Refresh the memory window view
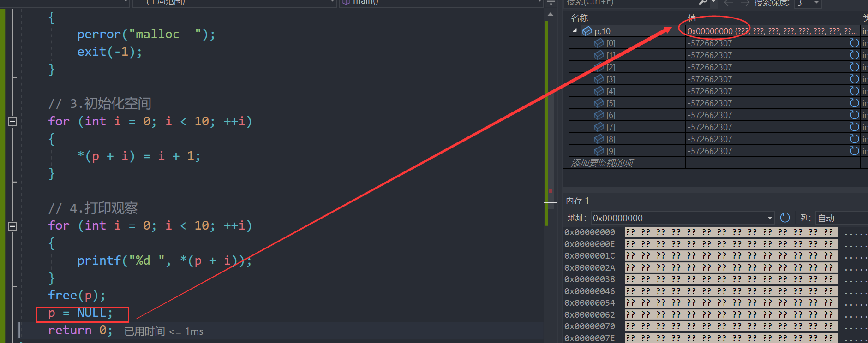Screen dimensions: 868x343 click(x=784, y=218)
